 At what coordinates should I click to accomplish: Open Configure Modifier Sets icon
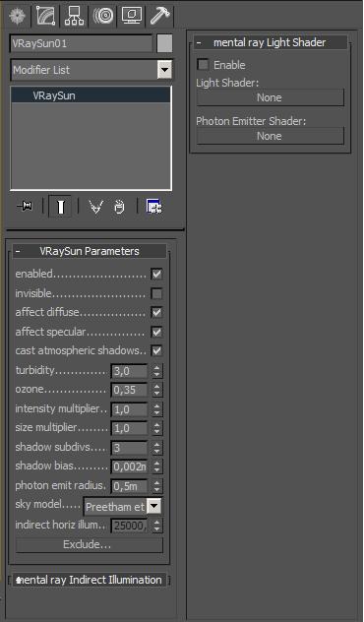coord(153,207)
